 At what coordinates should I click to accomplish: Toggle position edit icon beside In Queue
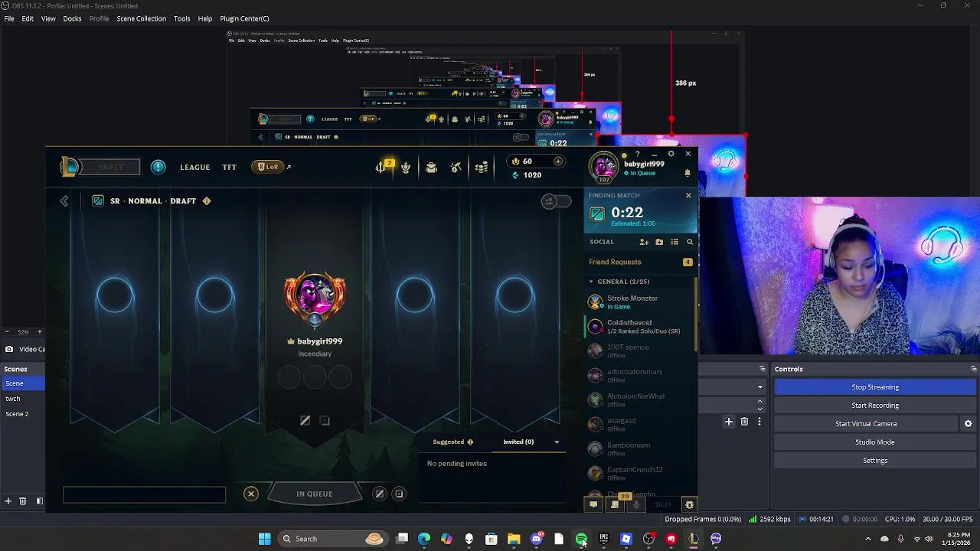coord(379,494)
